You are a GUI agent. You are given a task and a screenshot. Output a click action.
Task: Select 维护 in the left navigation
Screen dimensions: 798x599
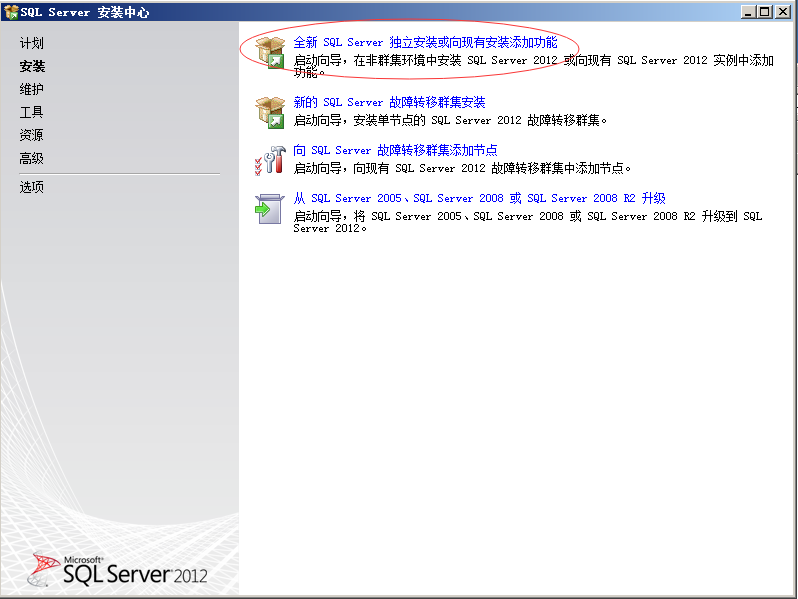tap(32, 89)
